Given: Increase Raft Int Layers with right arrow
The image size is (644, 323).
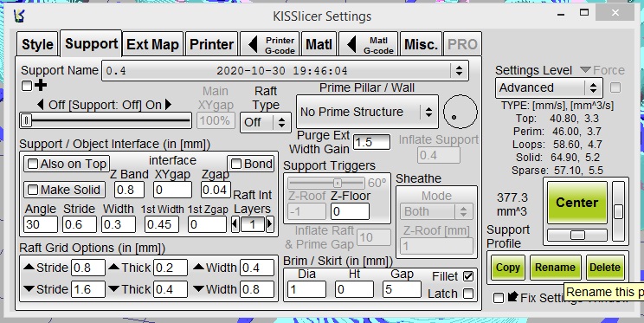Looking at the screenshot, I should click(x=269, y=224).
